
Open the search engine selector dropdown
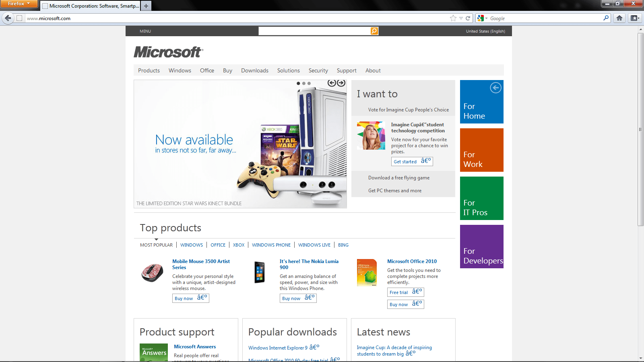pos(482,18)
